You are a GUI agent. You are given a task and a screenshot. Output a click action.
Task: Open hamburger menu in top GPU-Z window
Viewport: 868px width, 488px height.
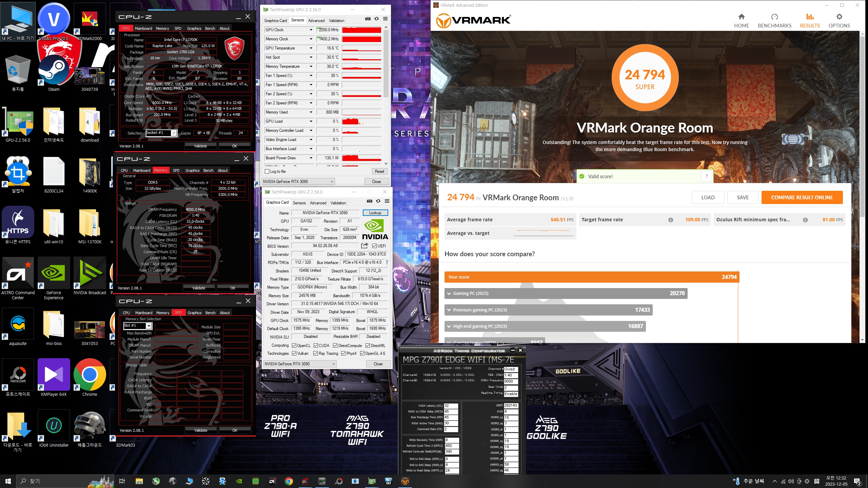[385, 19]
